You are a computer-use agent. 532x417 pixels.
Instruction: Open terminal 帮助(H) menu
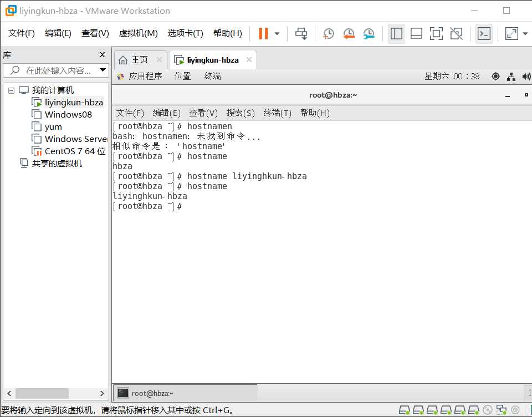click(x=315, y=113)
